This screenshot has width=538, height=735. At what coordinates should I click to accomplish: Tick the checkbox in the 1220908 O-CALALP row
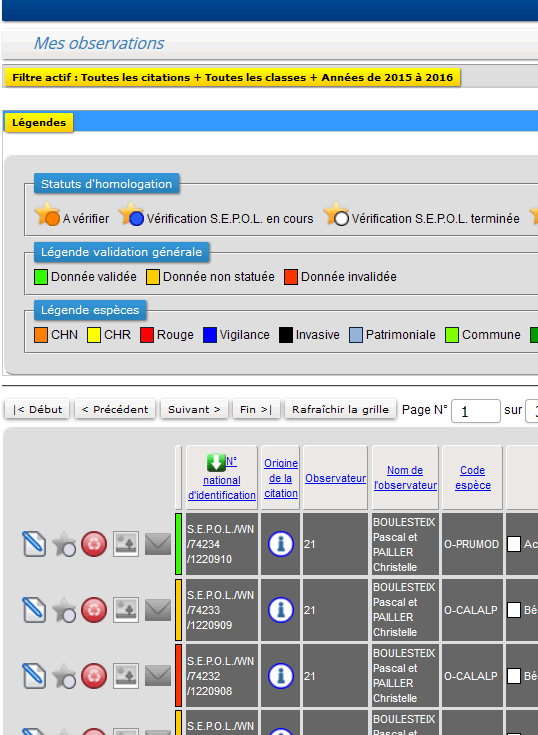[514, 676]
